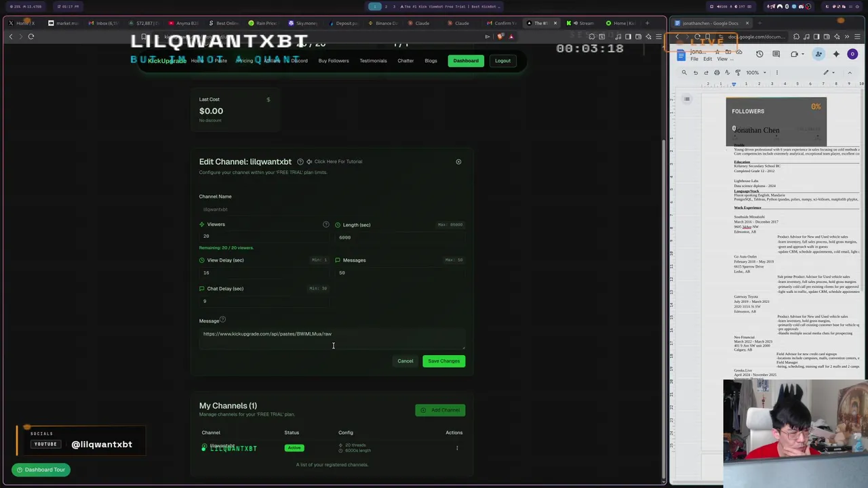Show document outline icon in Docs

(687, 100)
